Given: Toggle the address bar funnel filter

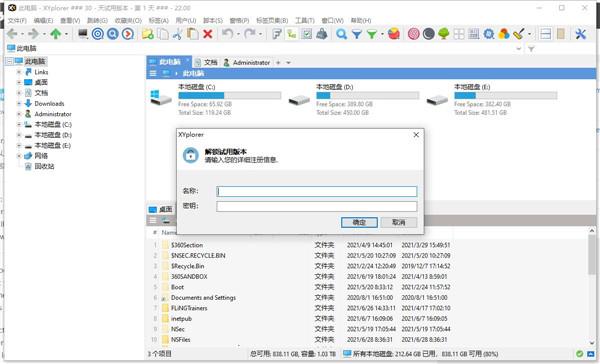Looking at the screenshot, I should (x=531, y=49).
